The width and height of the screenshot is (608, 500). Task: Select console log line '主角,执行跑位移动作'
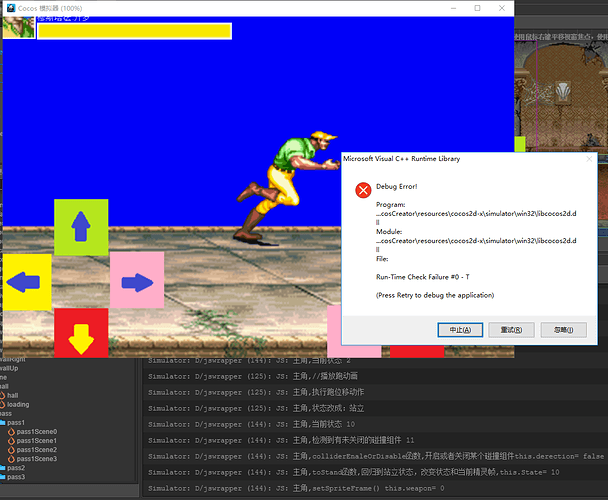click(375, 392)
